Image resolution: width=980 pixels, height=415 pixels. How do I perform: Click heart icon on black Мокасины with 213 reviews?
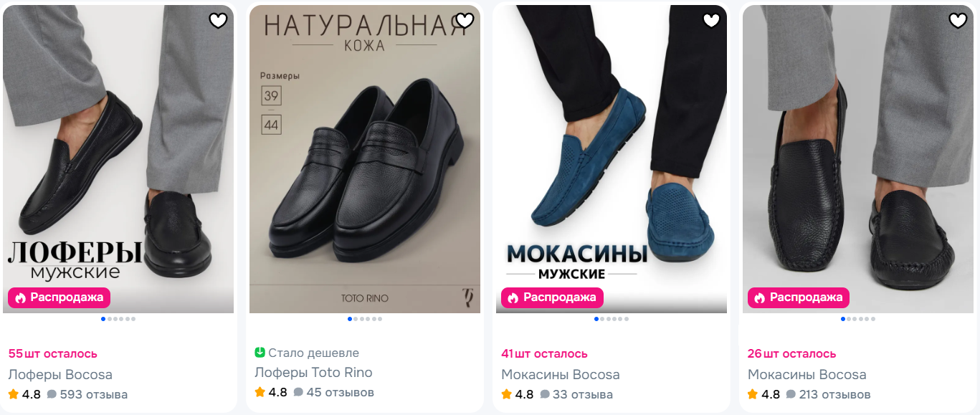coord(958,21)
